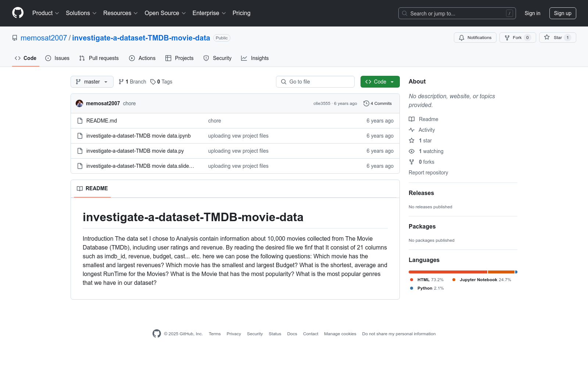588x368 pixels.
Task: Click Report repository
Action: pyautogui.click(x=428, y=173)
